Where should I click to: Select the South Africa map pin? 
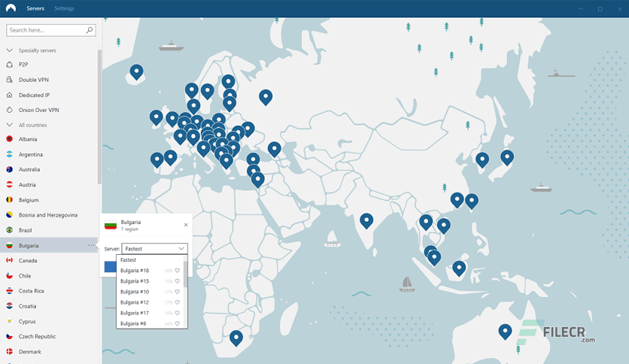(236, 338)
